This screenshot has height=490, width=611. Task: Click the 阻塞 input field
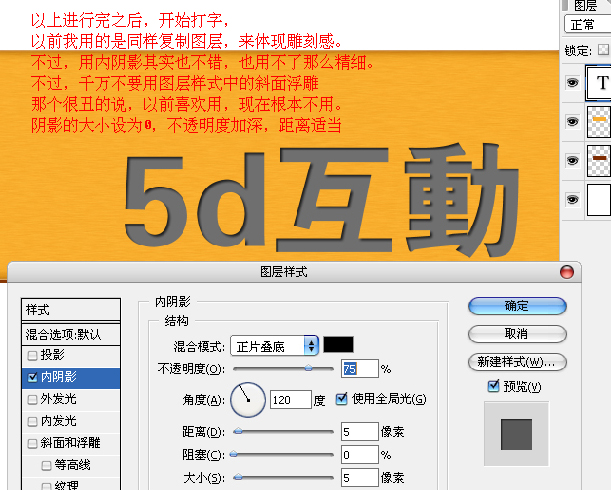tap(360, 454)
